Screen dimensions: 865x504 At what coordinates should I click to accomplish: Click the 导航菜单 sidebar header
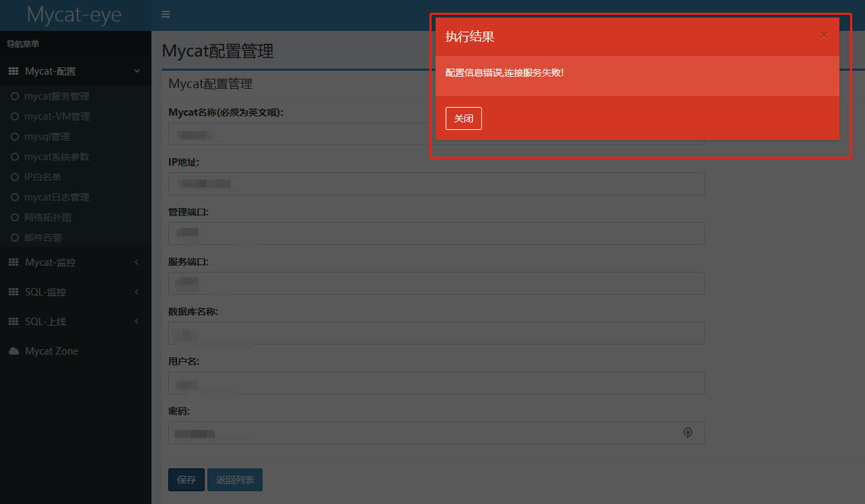pos(23,44)
